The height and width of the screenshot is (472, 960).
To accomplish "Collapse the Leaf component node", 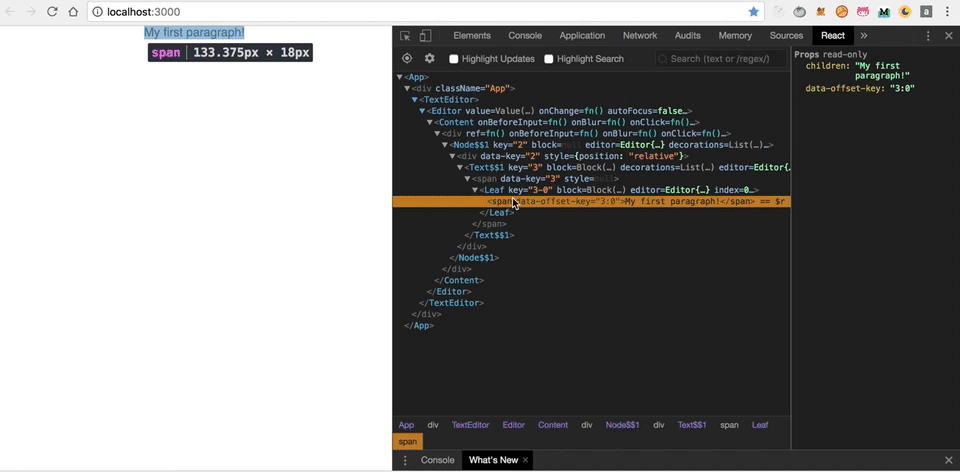I will point(476,190).
